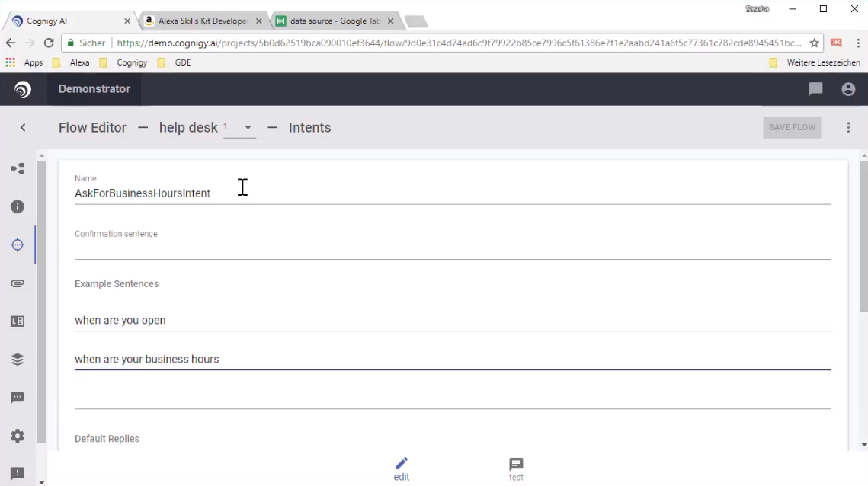Open the three-dot flow options menu
Screen dimensions: 868x486
click(x=848, y=128)
